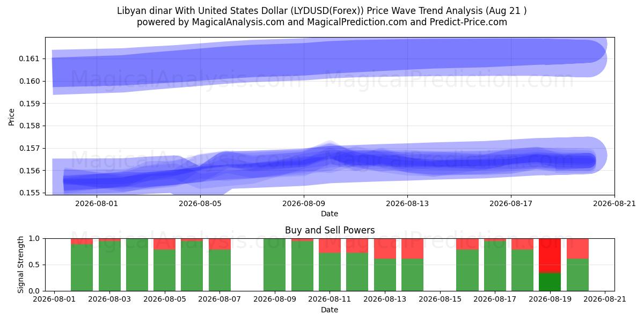Click the red sell segment above the 2026-08-13 tick
This screenshot has width=644, height=322.
tap(385, 248)
